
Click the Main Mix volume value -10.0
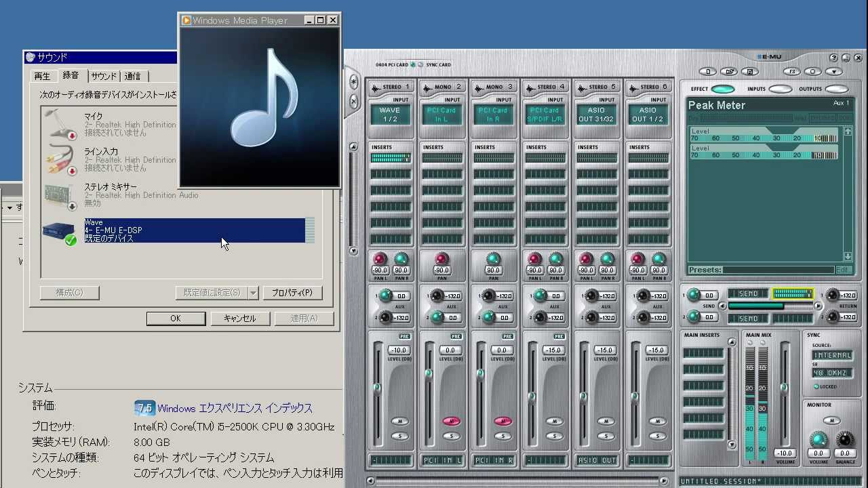click(785, 453)
